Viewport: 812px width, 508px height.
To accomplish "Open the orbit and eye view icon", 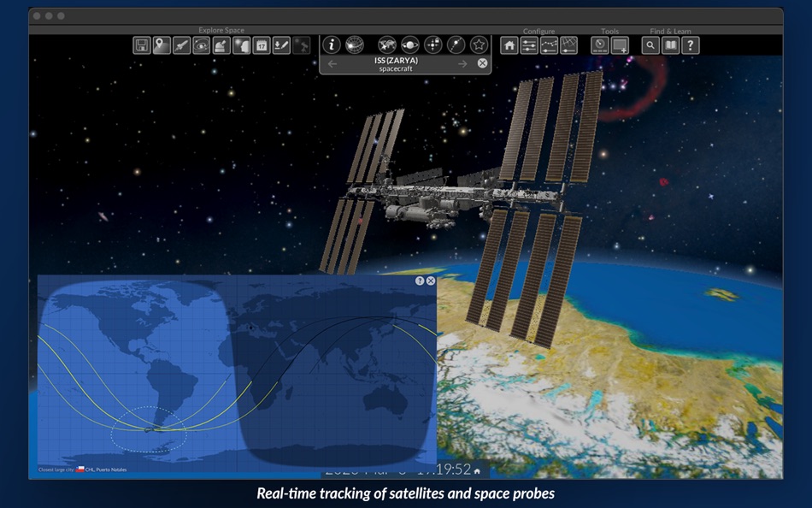I will 202,45.
